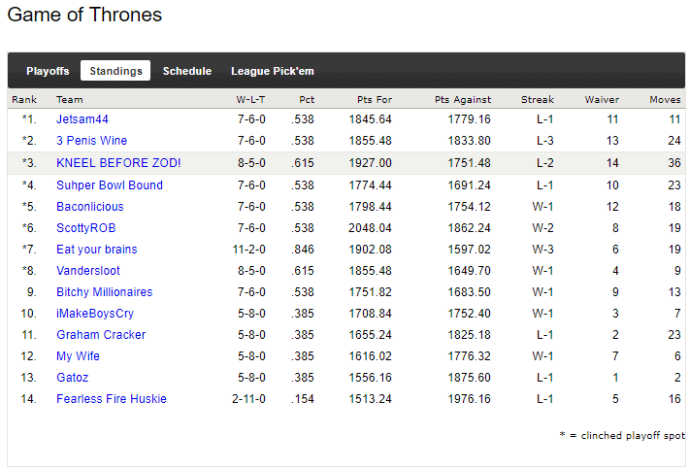The width and height of the screenshot is (689, 469).
Task: Click the Game of Thrones league title
Action: [x=84, y=15]
